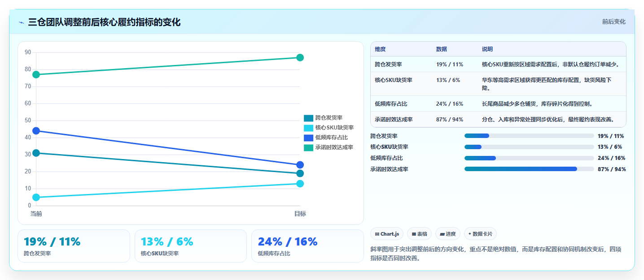This screenshot has width=644, height=280.
Task: Click the lightning icon beside the title
Action: (x=22, y=22)
